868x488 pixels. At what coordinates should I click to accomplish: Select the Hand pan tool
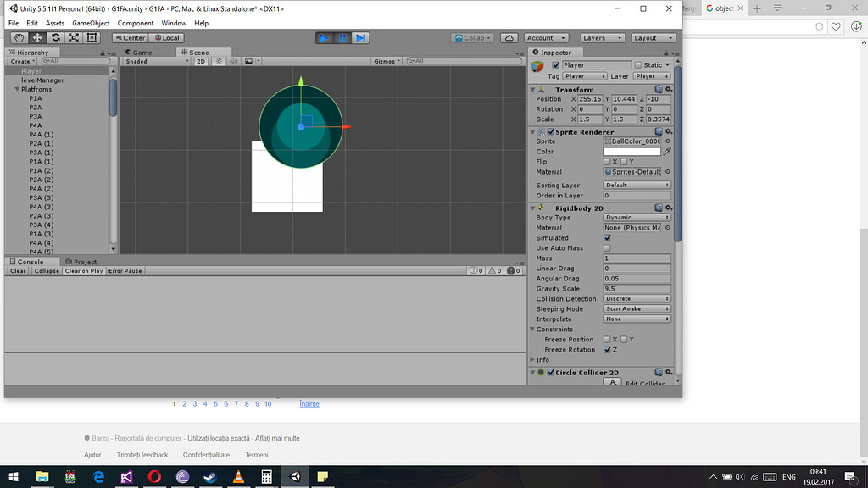[19, 37]
